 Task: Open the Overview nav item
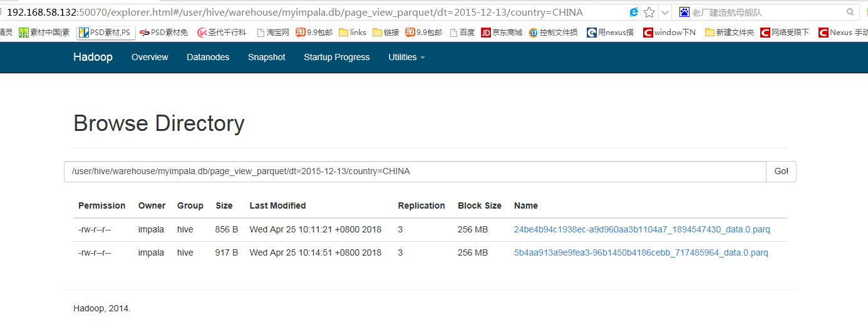[x=150, y=57]
